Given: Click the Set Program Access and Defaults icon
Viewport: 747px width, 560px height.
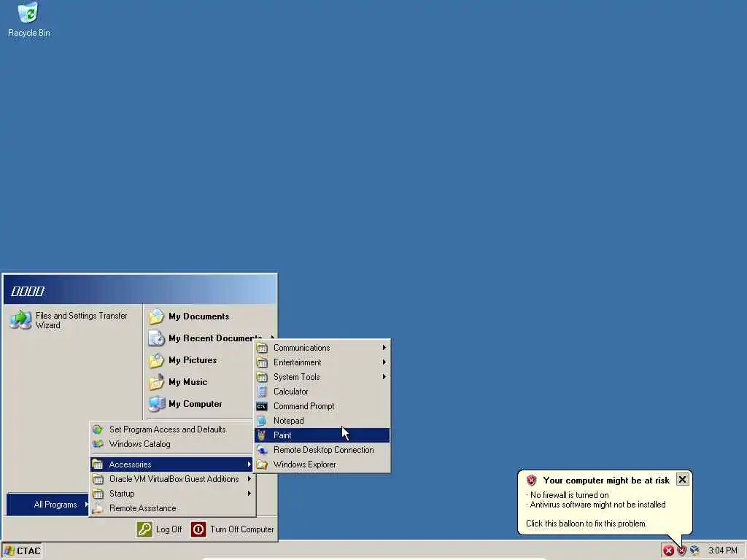Looking at the screenshot, I should click(98, 429).
